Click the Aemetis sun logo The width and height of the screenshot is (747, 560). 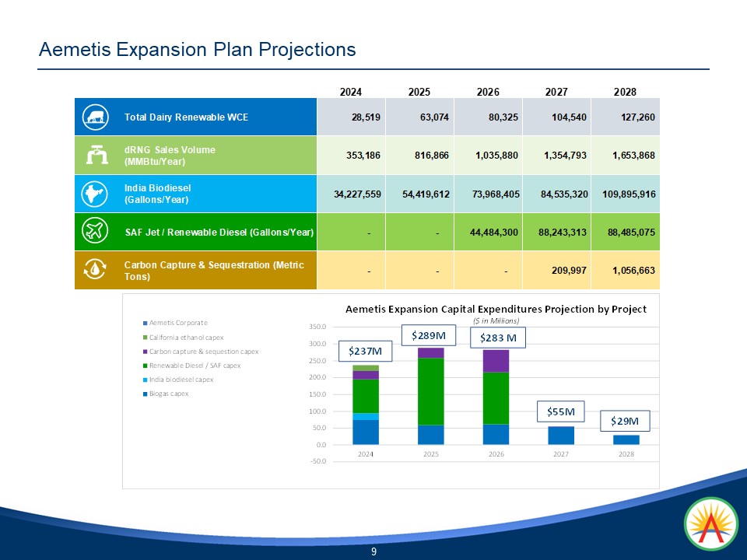coord(710,525)
